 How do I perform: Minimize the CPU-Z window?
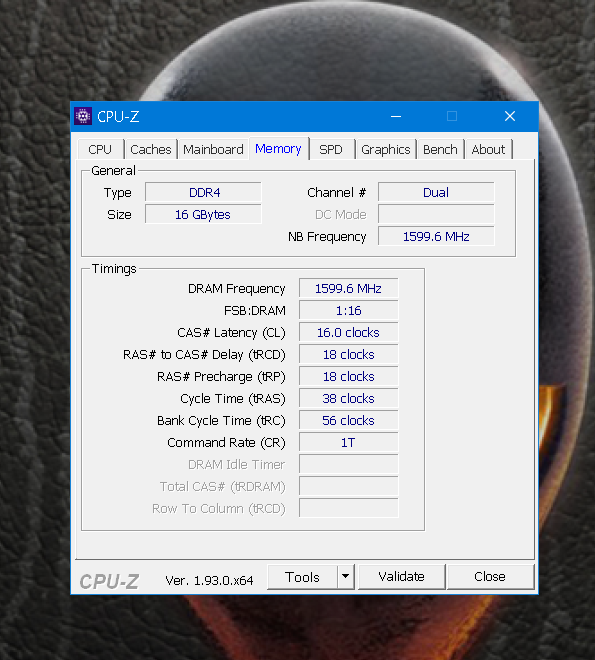[x=396, y=116]
